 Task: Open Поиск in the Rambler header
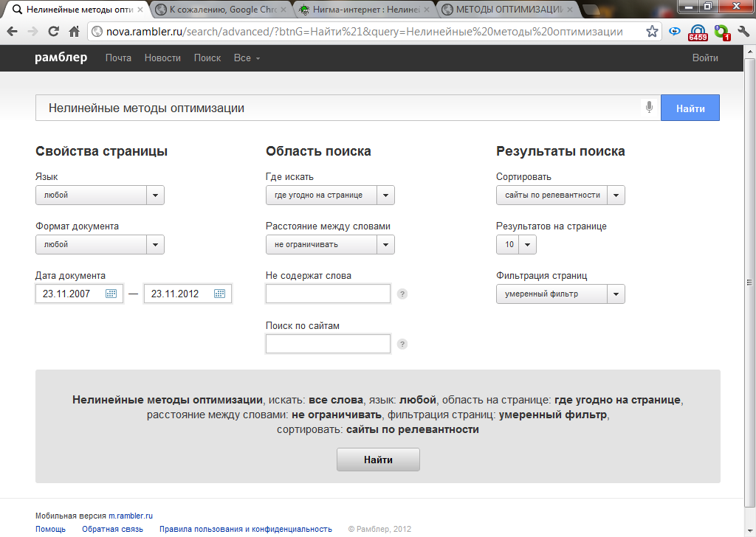pos(207,58)
